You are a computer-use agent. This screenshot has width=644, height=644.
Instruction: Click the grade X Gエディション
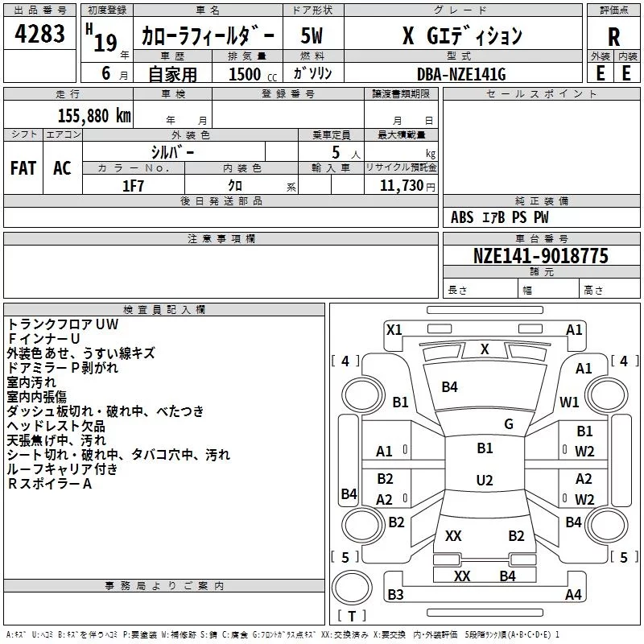462,35
